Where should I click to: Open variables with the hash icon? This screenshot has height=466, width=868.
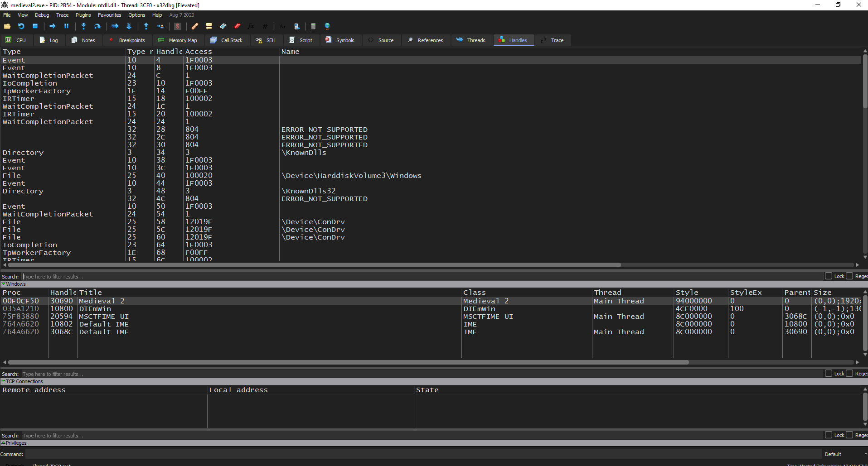265,26
